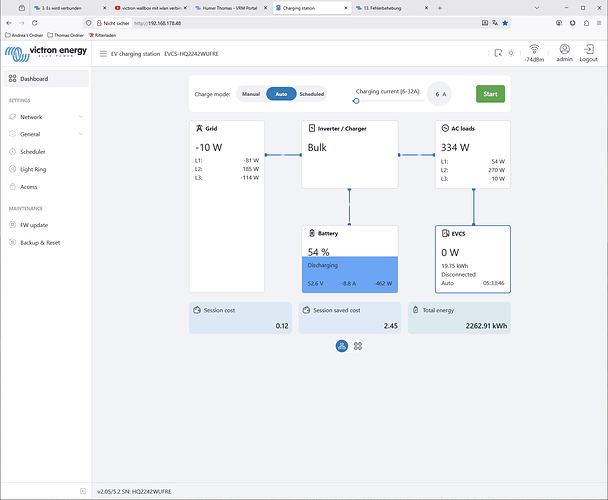This screenshot has width=608, height=500.
Task: Click the Victron Energy logo
Action: pyautogui.click(x=46, y=54)
